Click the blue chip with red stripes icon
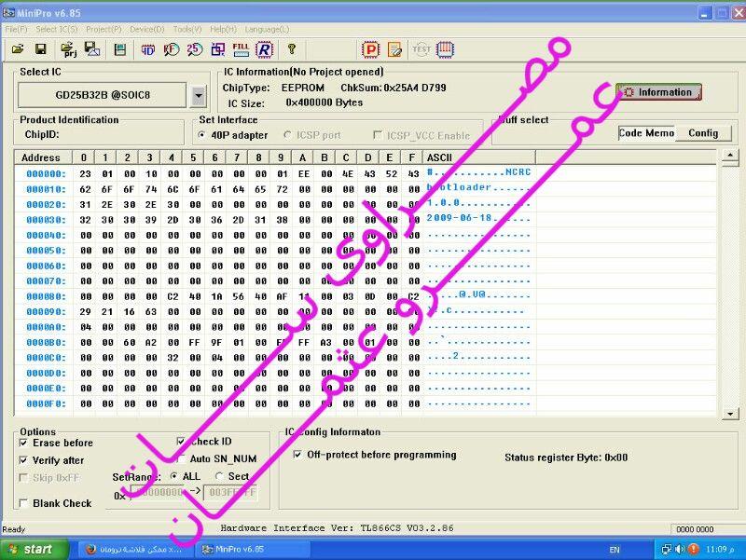The image size is (746, 560). coord(446,49)
